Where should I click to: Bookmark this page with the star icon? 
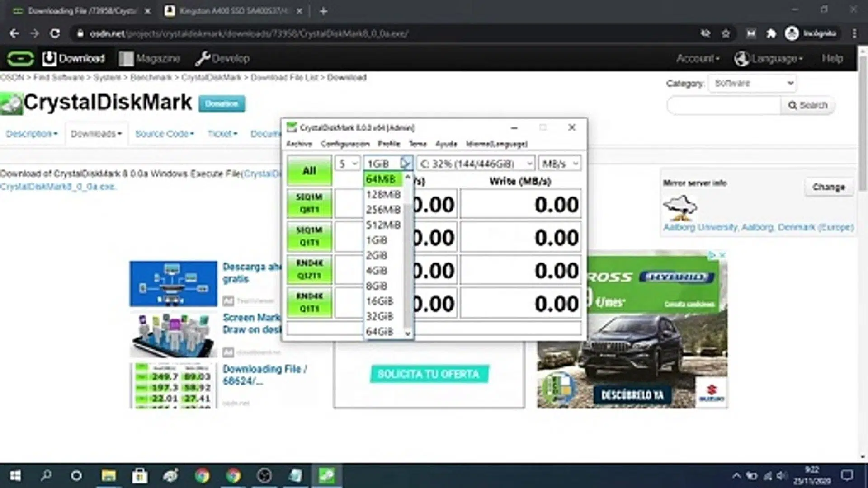tap(726, 33)
